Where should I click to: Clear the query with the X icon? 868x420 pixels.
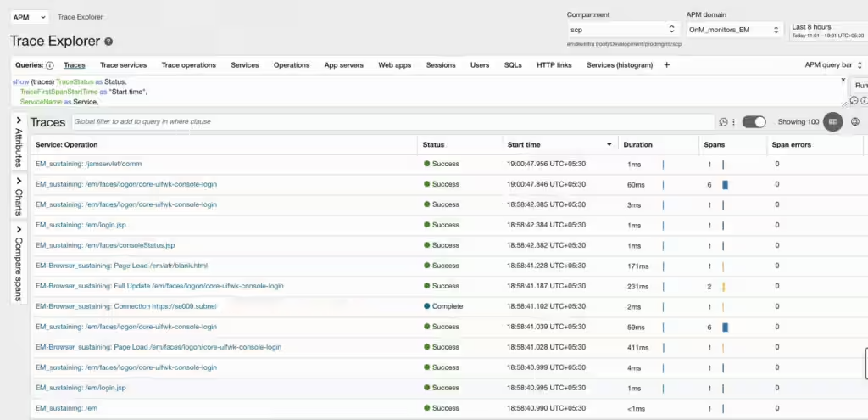tap(843, 80)
